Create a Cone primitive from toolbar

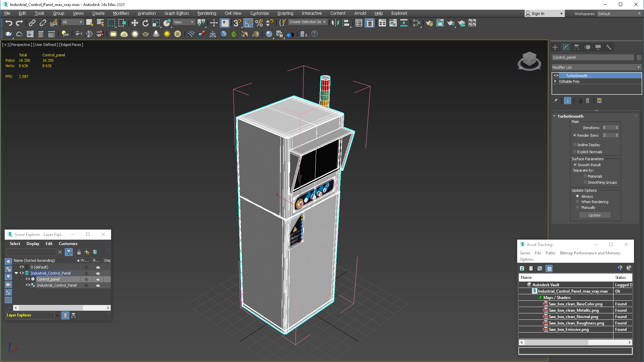pyautogui.click(x=156, y=34)
